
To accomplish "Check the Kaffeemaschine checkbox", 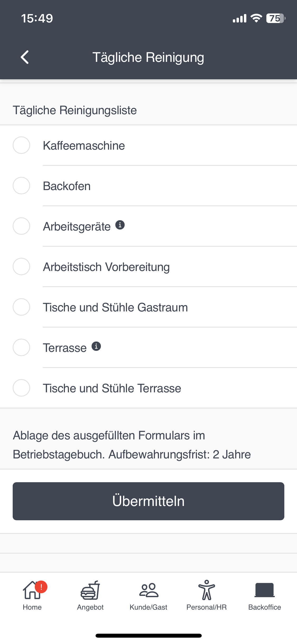I will click(21, 145).
